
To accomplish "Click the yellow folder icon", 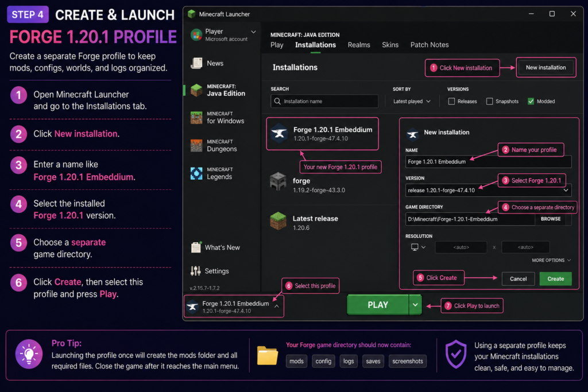I will tap(268, 356).
